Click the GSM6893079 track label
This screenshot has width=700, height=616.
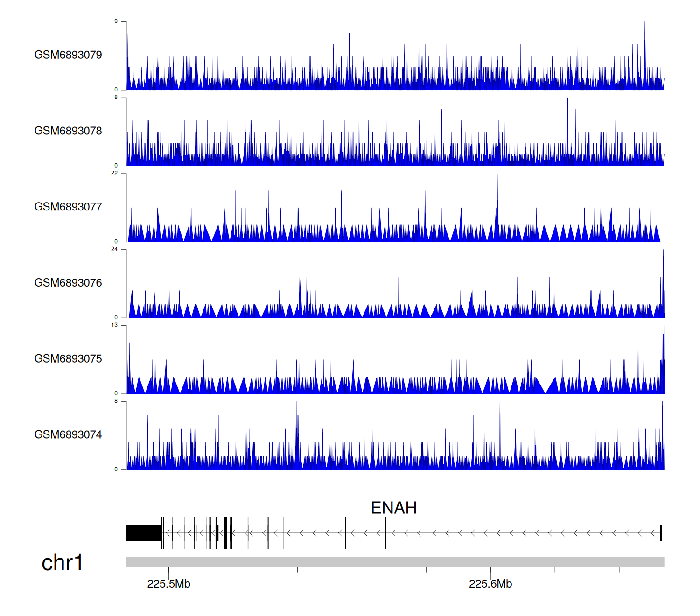tap(68, 55)
